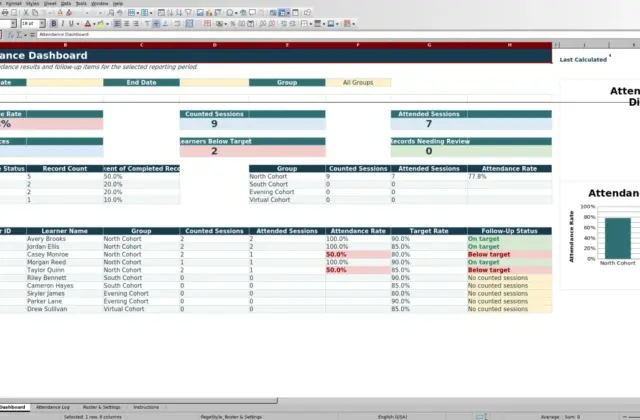The width and height of the screenshot is (640, 420).
Task: Click the Clone Formatting paintbrush icon
Action: tap(60, 13)
